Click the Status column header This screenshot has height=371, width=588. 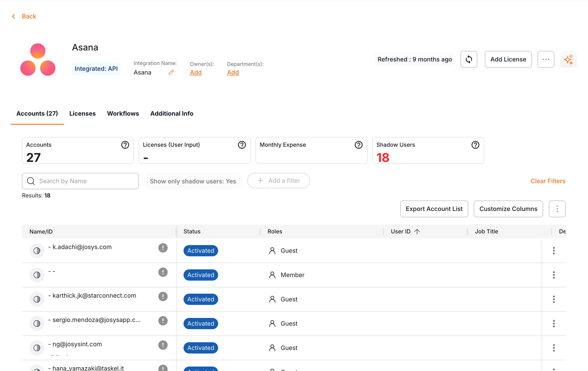[x=192, y=232]
